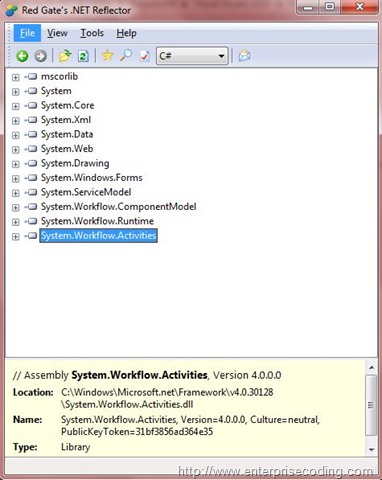
Task: Expand the System.Xml node
Action: tap(15, 121)
